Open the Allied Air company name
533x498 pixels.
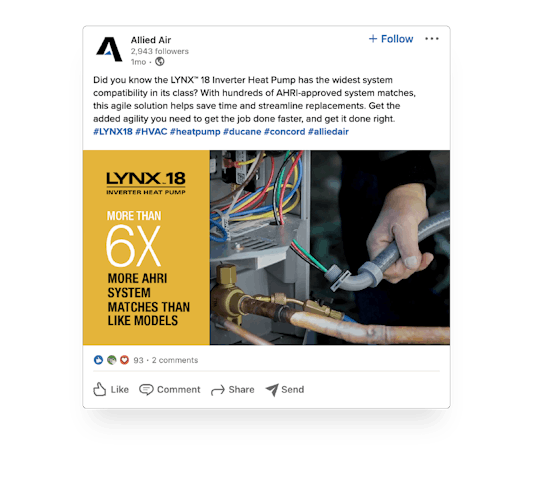(151, 40)
